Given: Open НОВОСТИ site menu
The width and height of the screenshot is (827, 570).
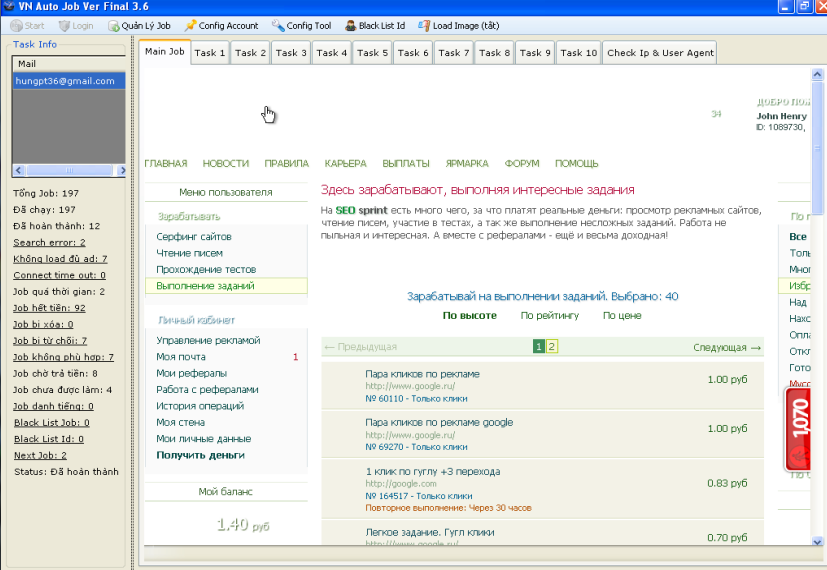Looking at the screenshot, I should pos(226,163).
